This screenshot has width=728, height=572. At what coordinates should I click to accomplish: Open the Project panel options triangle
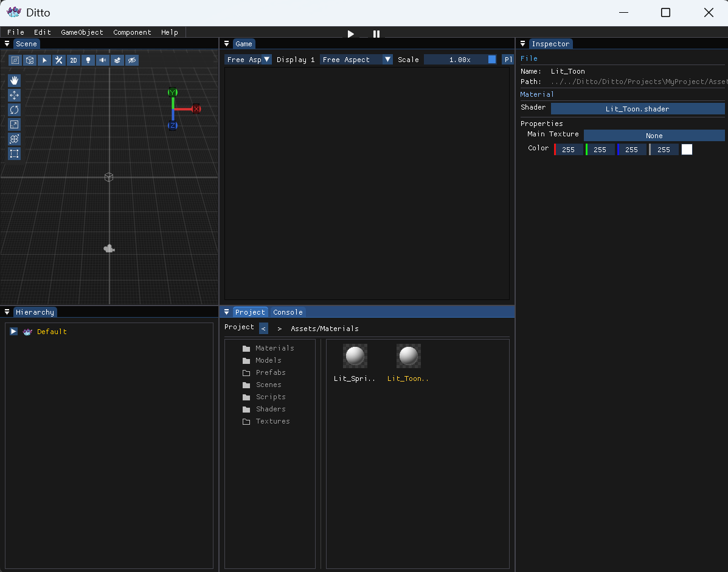(227, 312)
